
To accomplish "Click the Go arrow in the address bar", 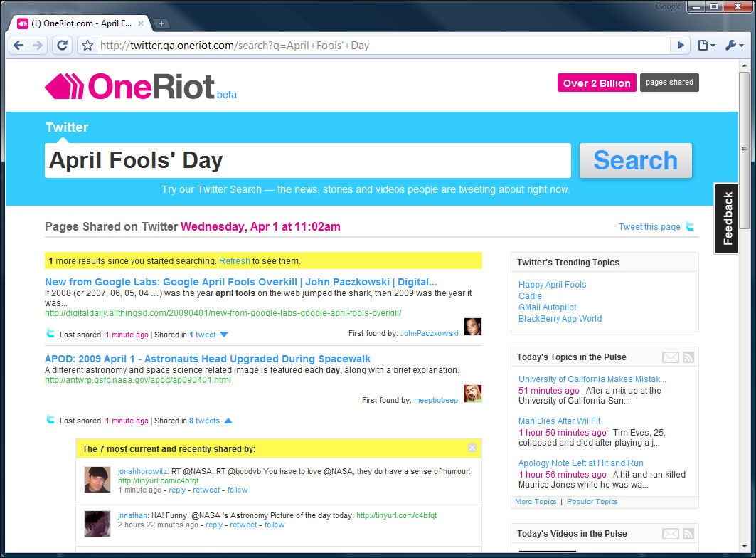I will pos(681,46).
